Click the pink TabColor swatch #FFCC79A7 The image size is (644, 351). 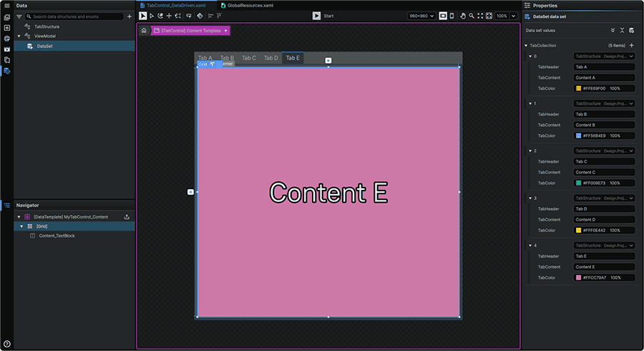coord(579,277)
